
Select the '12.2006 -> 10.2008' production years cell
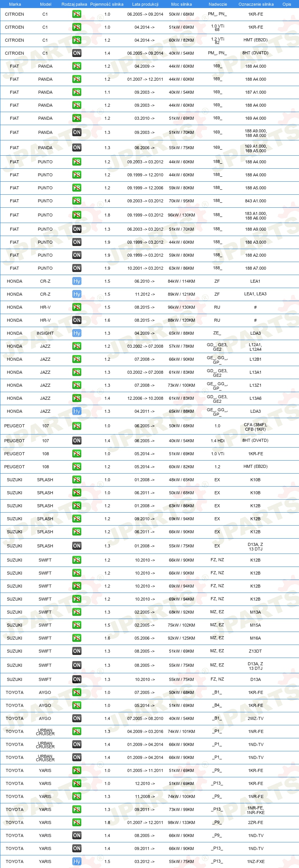(x=145, y=398)
